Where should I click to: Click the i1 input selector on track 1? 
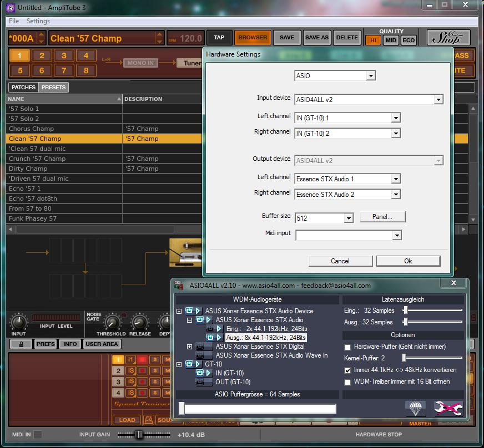(x=130, y=359)
